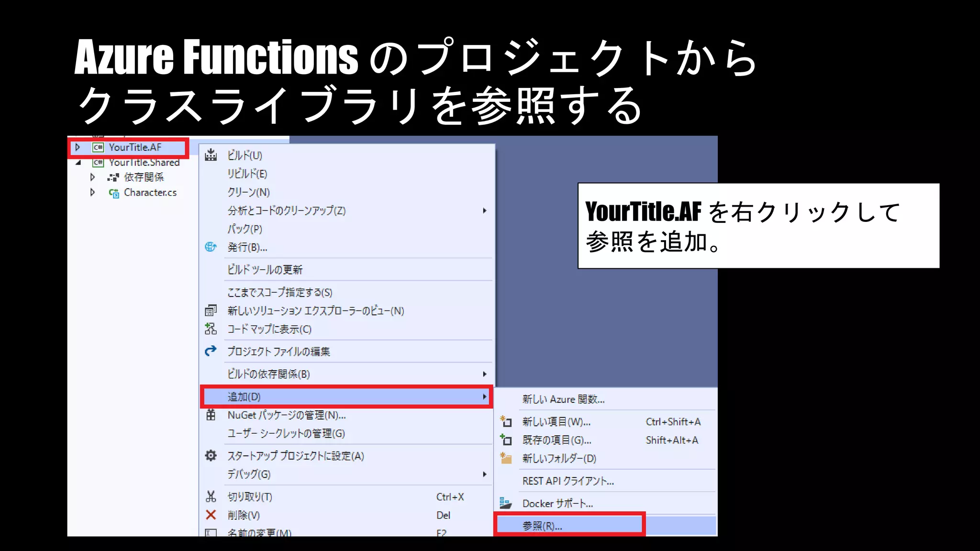Click the edit project file arrow icon
The width and height of the screenshot is (980, 551).
tap(211, 351)
